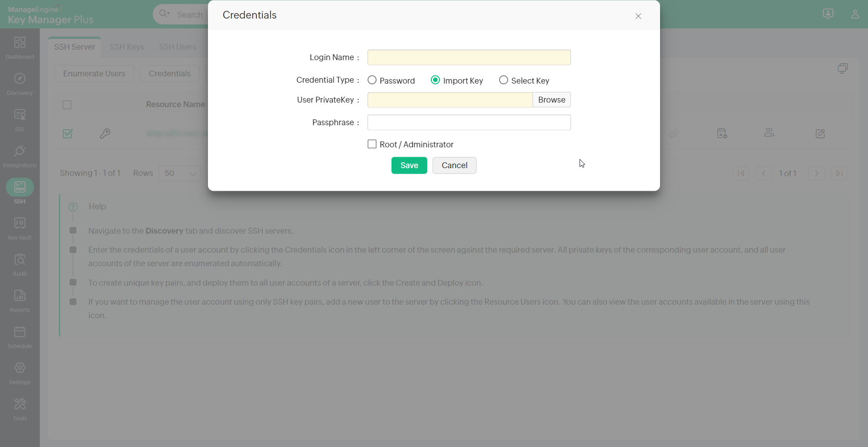Open the Tools section in sidebar
This screenshot has height=447, width=868.
coord(19,408)
